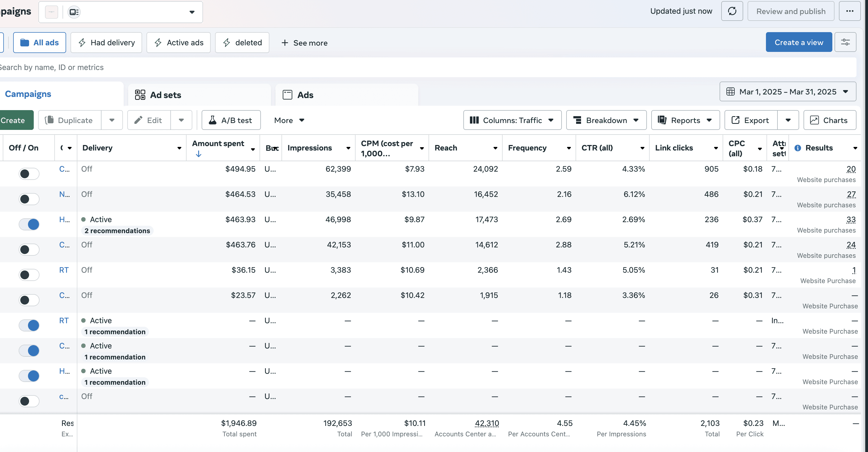Toggle the $36.15 RT campaign switch
This screenshot has height=452, width=868.
click(x=29, y=275)
